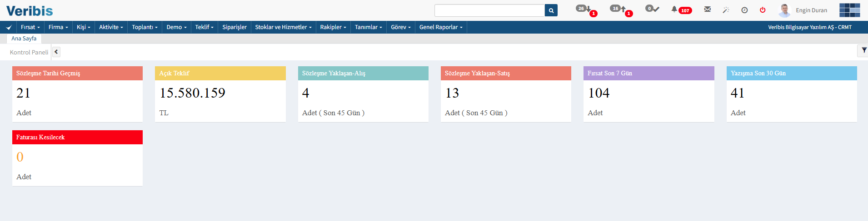
Task: Click the magic wand icon
Action: tap(726, 10)
